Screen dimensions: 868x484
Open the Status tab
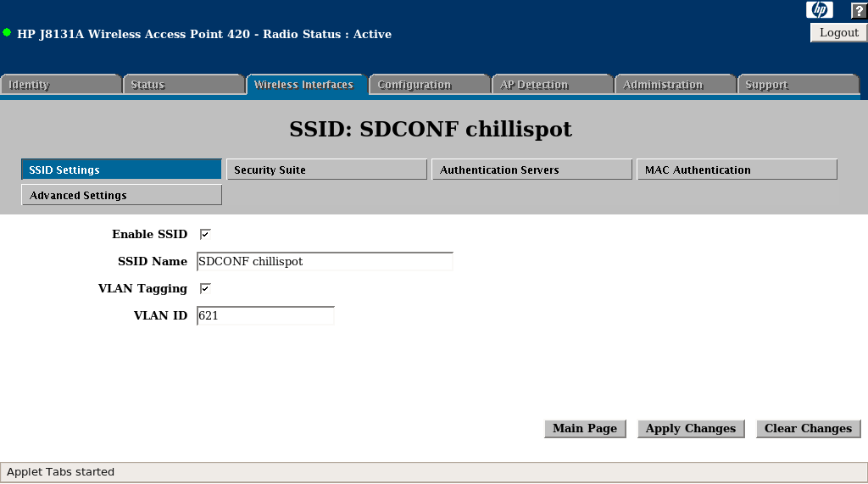[x=184, y=85]
